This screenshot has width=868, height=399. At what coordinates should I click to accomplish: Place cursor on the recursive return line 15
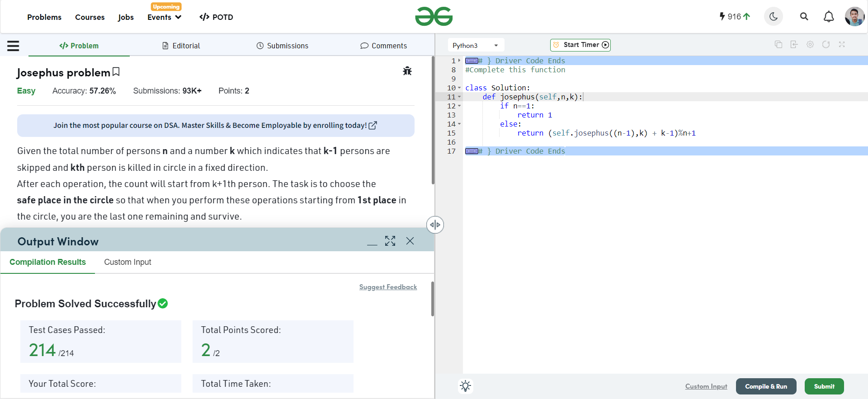click(x=606, y=133)
